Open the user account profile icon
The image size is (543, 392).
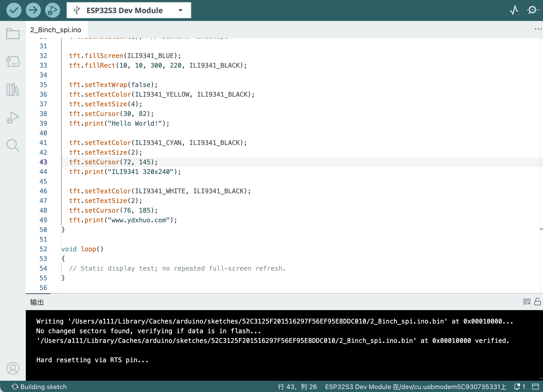coord(13,368)
